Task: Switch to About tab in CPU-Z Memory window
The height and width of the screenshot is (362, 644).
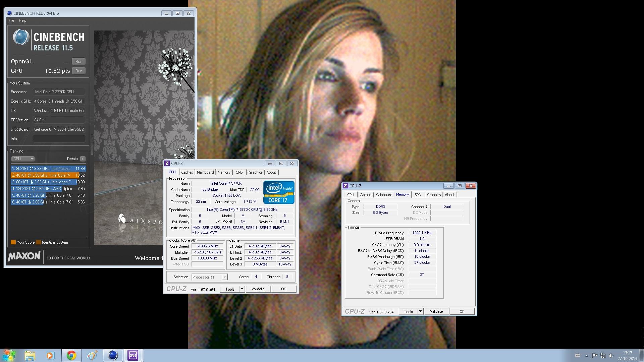Action: tap(450, 195)
